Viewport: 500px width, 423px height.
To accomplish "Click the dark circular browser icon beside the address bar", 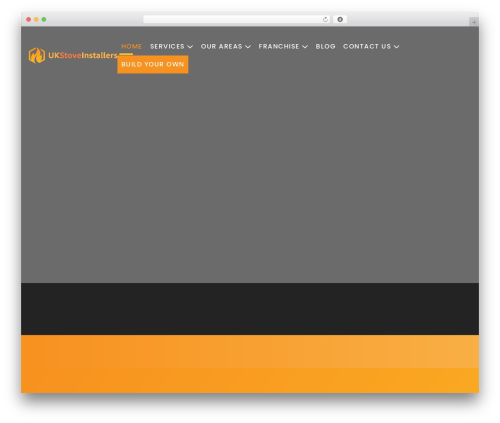I will (340, 20).
